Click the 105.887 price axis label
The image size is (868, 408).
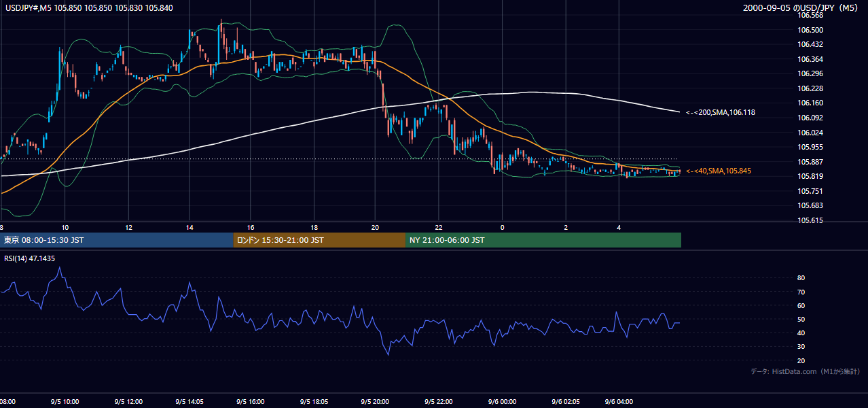[x=810, y=162]
